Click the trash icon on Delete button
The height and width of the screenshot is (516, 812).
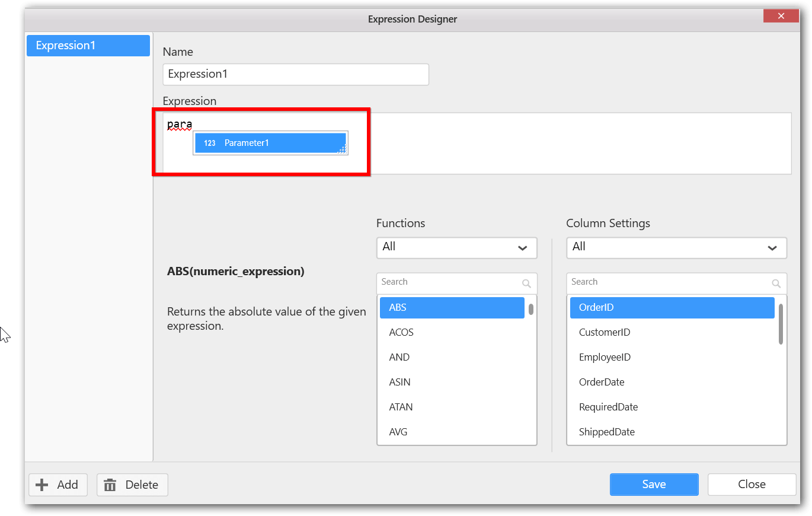click(x=110, y=485)
